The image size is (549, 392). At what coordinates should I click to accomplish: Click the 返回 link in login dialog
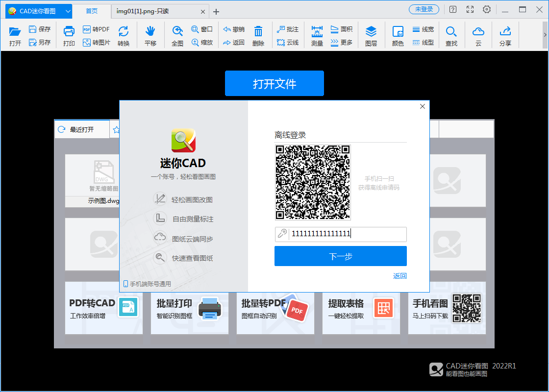coord(400,276)
